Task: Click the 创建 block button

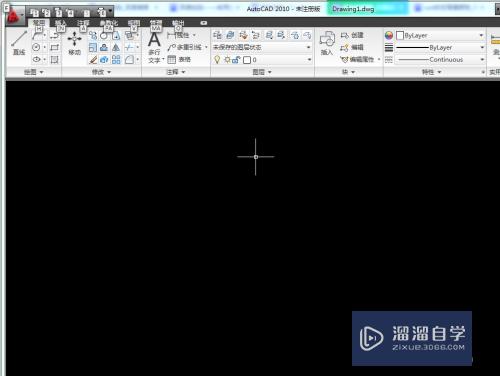Action: 352,35
